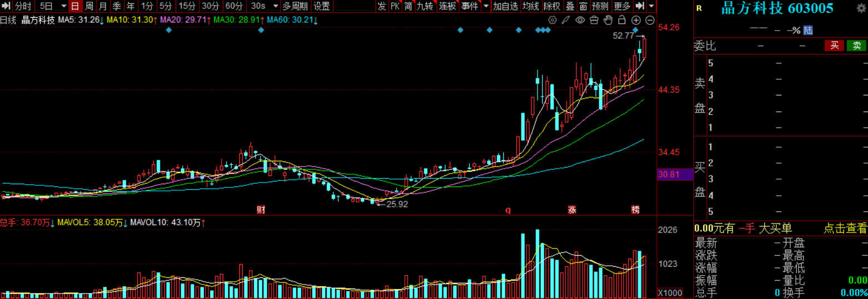Toggle the lock icon above chart
Image resolution: width=868 pixels, height=299 pixels.
[621, 20]
